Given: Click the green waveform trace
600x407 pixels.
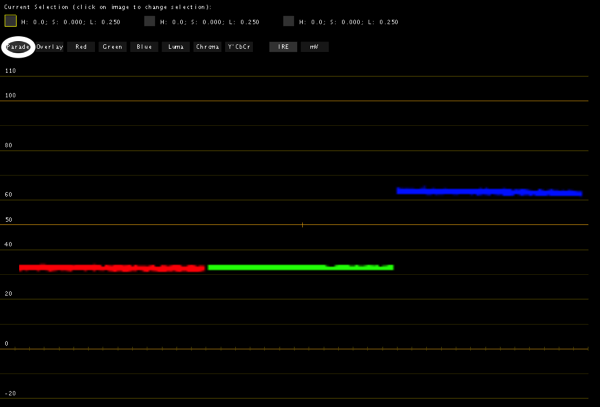Looking at the screenshot, I should (300, 267).
